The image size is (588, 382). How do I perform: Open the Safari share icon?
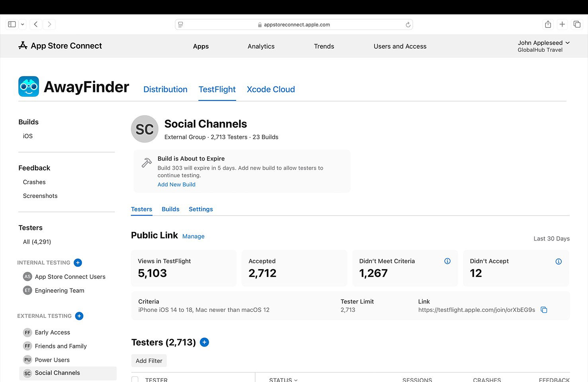tap(548, 24)
